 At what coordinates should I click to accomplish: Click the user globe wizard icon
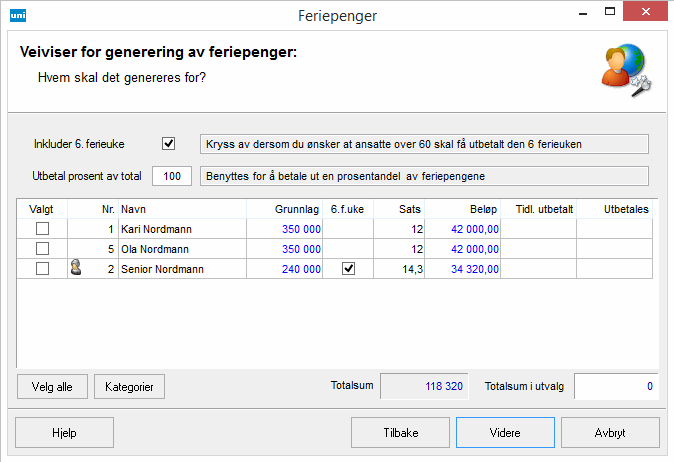click(x=624, y=71)
